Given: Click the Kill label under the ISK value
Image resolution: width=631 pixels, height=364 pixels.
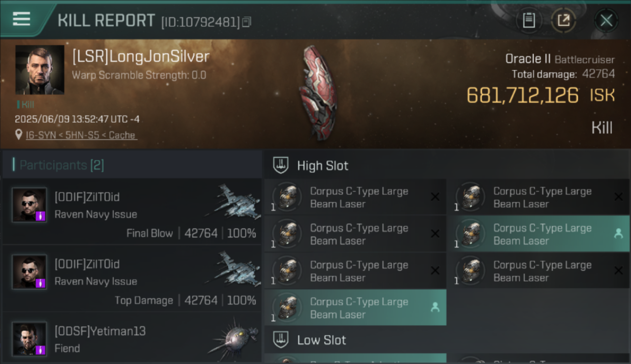Looking at the screenshot, I should pyautogui.click(x=602, y=128).
